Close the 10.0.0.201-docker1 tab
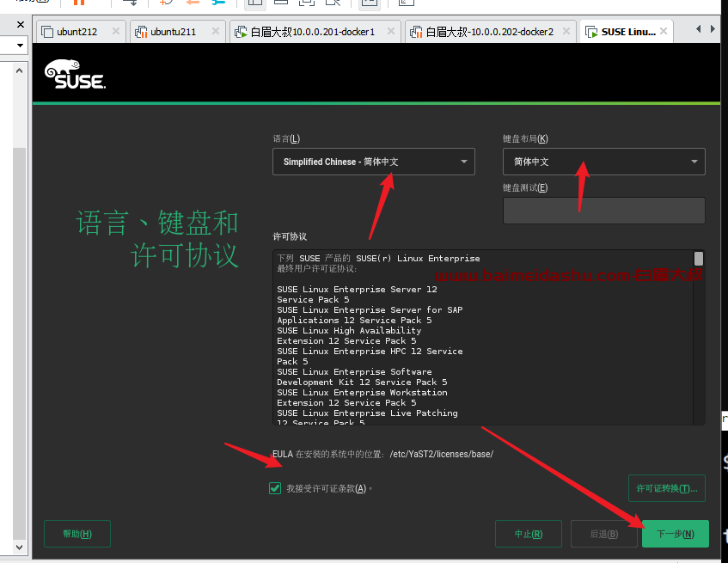The height and width of the screenshot is (563, 728). (391, 31)
